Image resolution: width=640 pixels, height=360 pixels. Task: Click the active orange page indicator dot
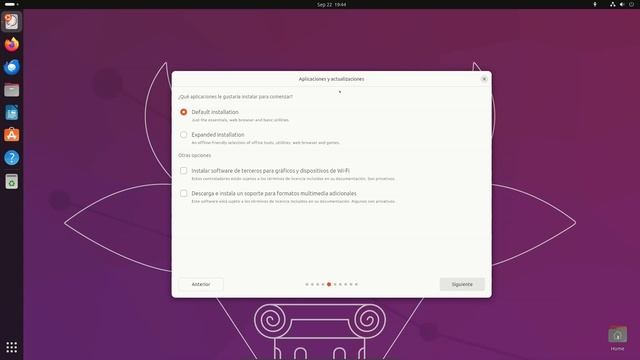coord(329,284)
